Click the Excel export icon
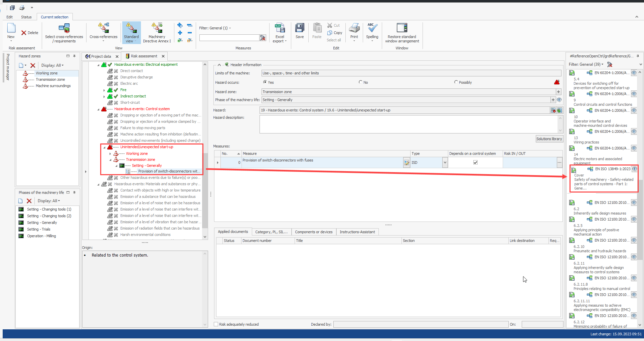 click(x=280, y=29)
